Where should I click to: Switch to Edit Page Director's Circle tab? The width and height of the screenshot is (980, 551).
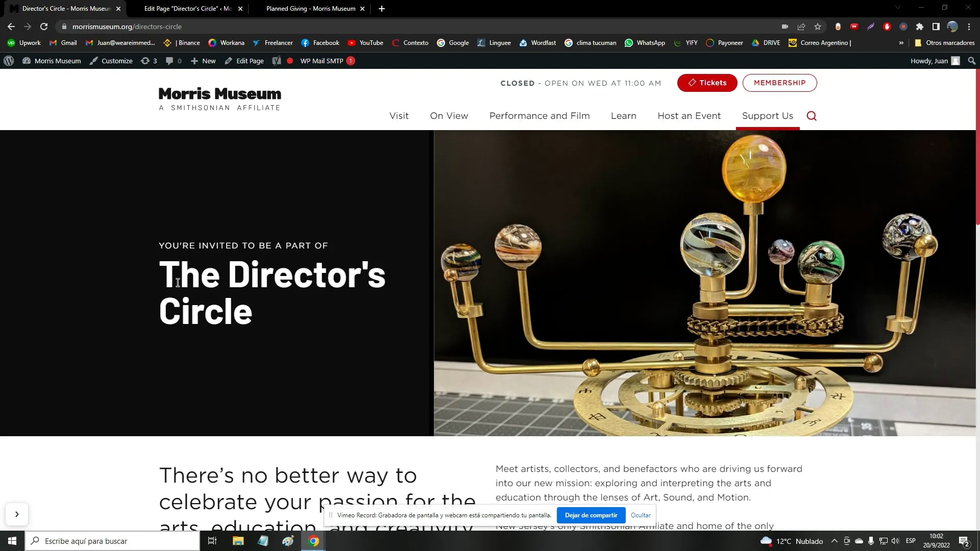[188, 9]
